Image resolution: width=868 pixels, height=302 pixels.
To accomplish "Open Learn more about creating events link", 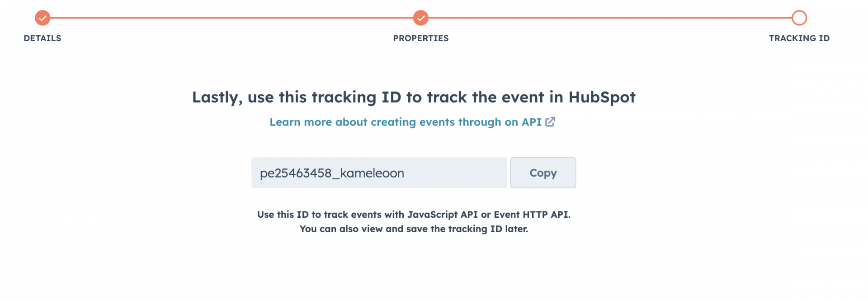I will pos(405,122).
